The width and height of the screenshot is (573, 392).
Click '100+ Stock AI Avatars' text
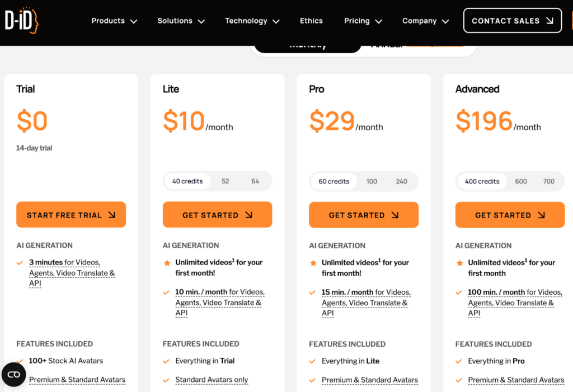[66, 361]
